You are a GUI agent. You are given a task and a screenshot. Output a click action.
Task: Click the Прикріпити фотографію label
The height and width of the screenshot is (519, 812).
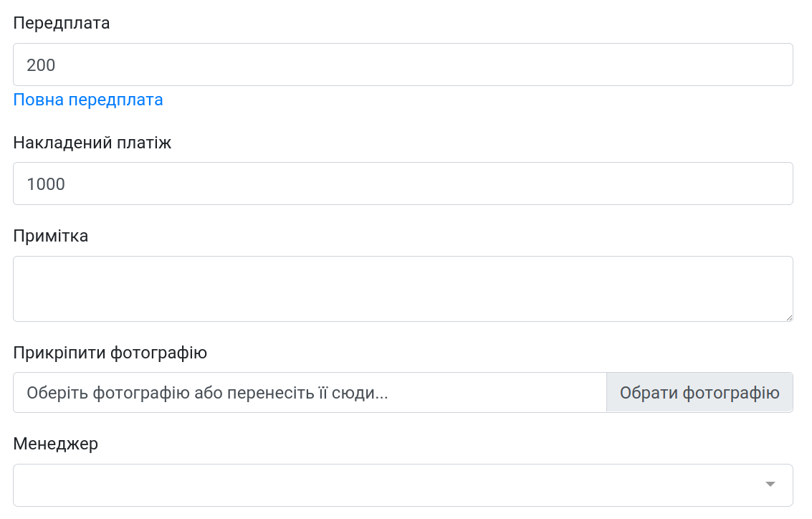[110, 353]
